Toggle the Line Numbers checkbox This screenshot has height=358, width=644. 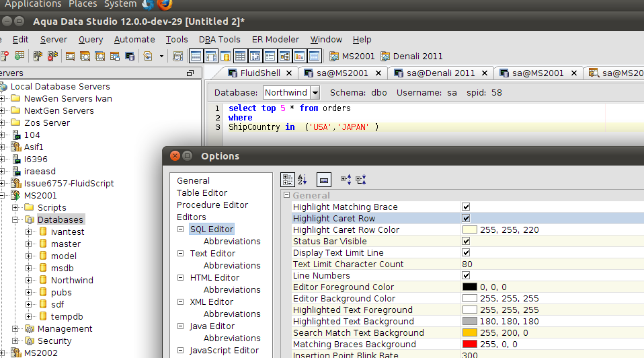(466, 275)
